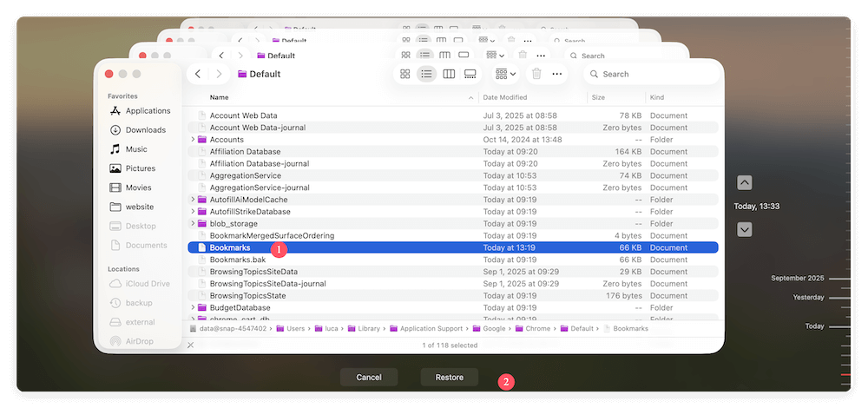Switch front window to icon view
The width and height of the screenshot is (868, 408).
tap(404, 74)
